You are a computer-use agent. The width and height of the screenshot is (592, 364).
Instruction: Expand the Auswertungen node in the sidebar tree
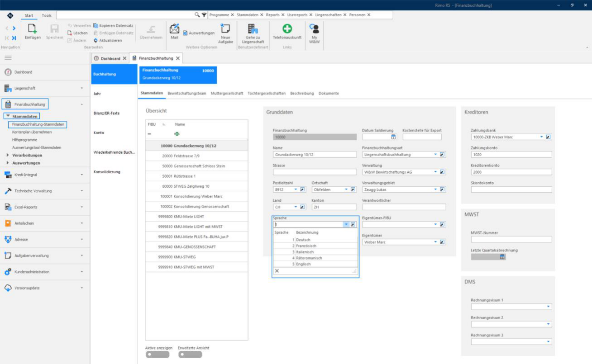click(8, 163)
